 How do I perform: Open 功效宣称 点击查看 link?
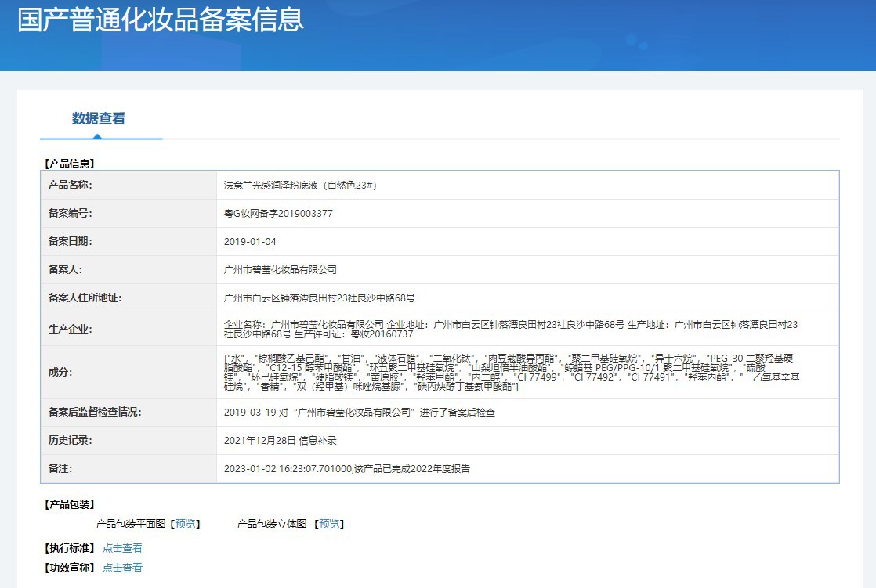[x=122, y=568]
